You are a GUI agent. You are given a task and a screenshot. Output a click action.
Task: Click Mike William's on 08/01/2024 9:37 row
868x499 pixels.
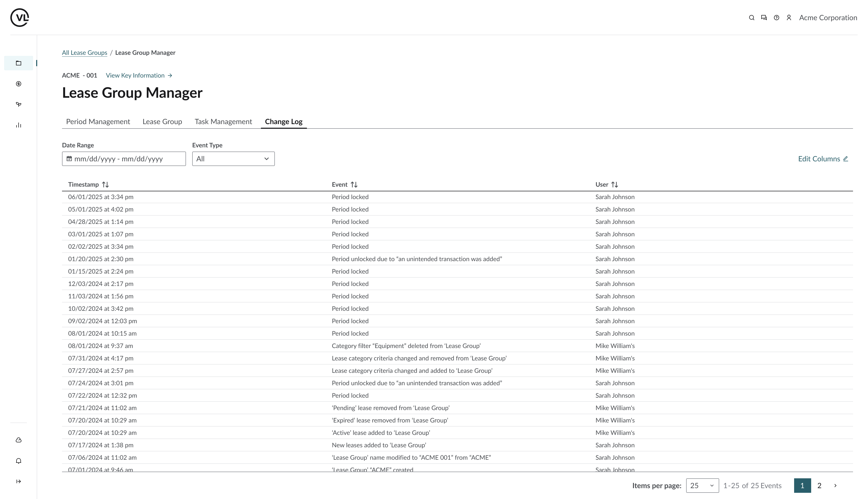615,346
